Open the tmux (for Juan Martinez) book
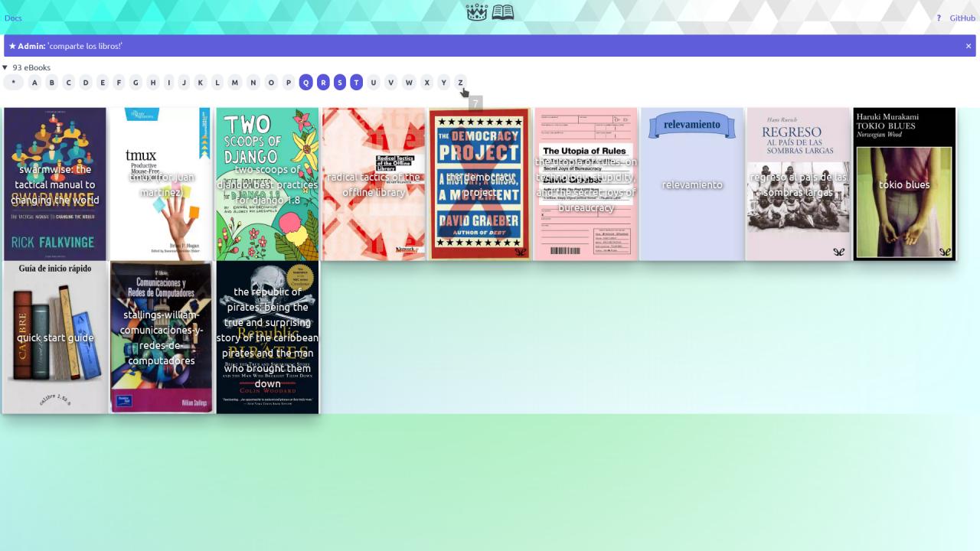Screen dimensions: 980x551 point(162,184)
